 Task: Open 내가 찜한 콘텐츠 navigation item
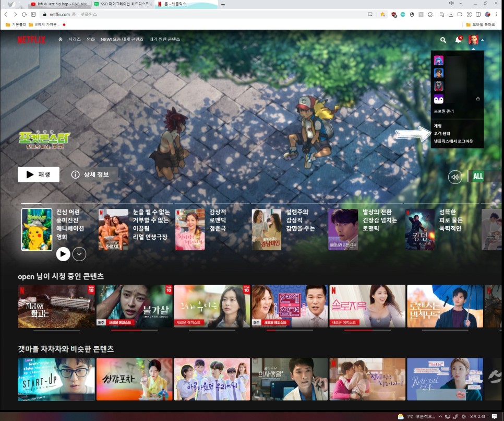164,39
